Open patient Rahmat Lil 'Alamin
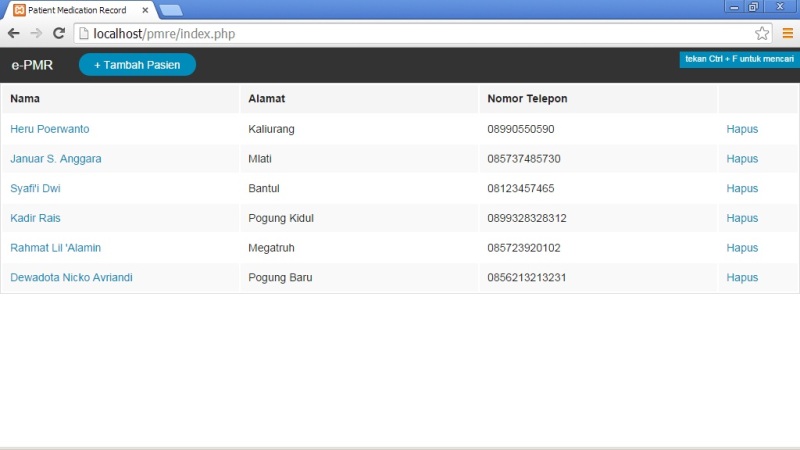Viewport: 800px width, 450px height. click(56, 248)
